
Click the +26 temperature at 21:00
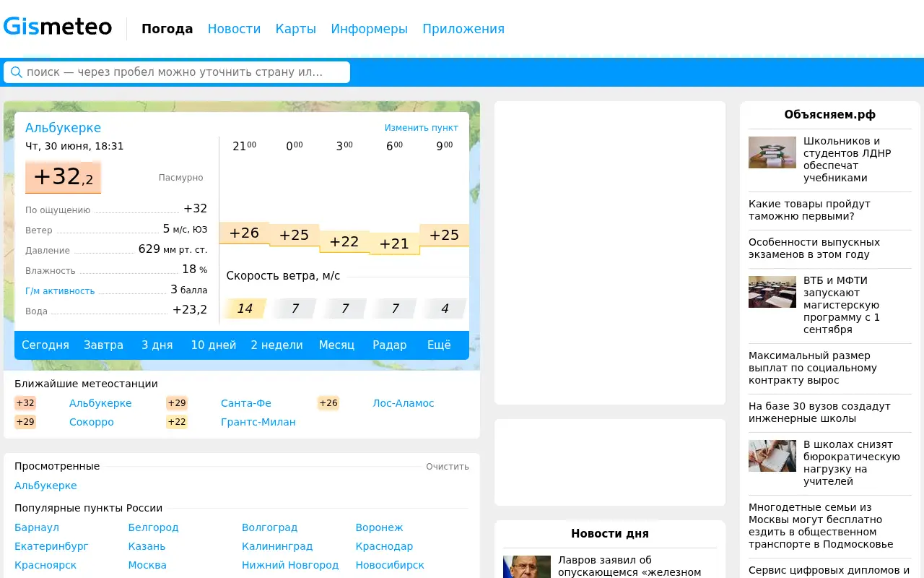[x=244, y=233]
